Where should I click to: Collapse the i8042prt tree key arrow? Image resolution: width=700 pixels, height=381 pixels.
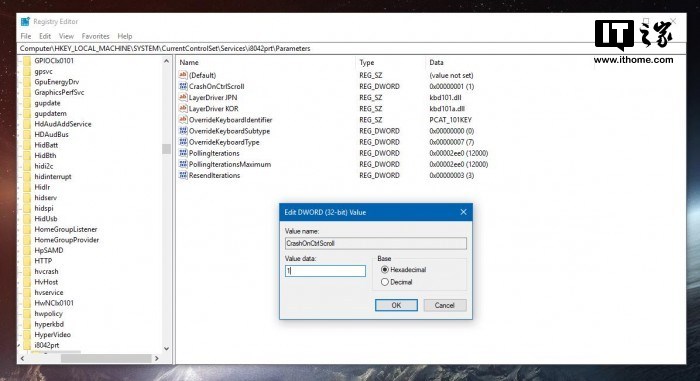pos(19,345)
